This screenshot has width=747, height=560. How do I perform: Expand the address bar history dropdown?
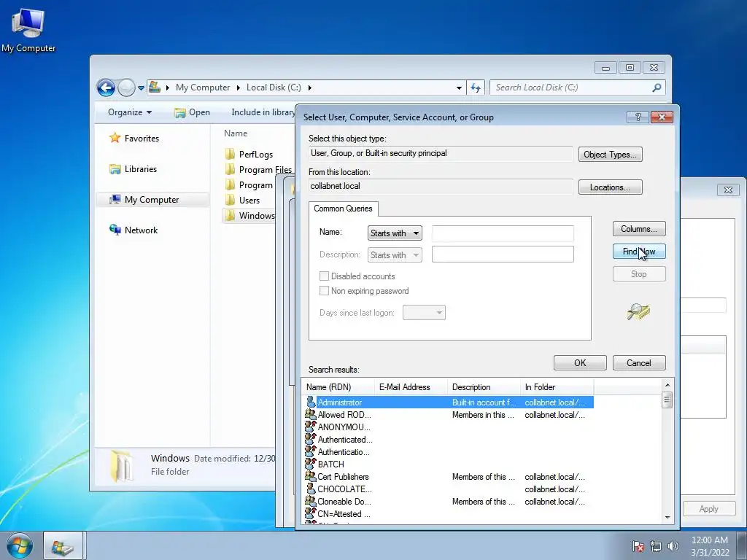pyautogui.click(x=459, y=87)
